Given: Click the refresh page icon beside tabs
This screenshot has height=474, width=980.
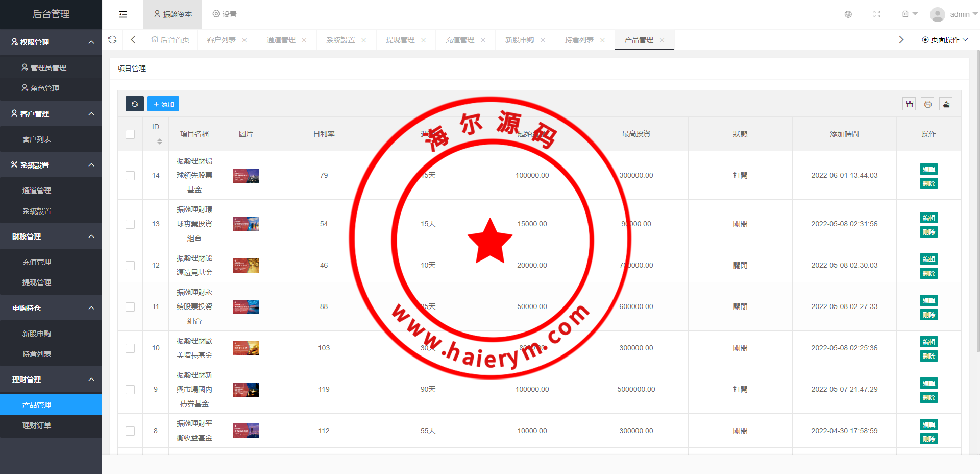Looking at the screenshot, I should 112,40.
